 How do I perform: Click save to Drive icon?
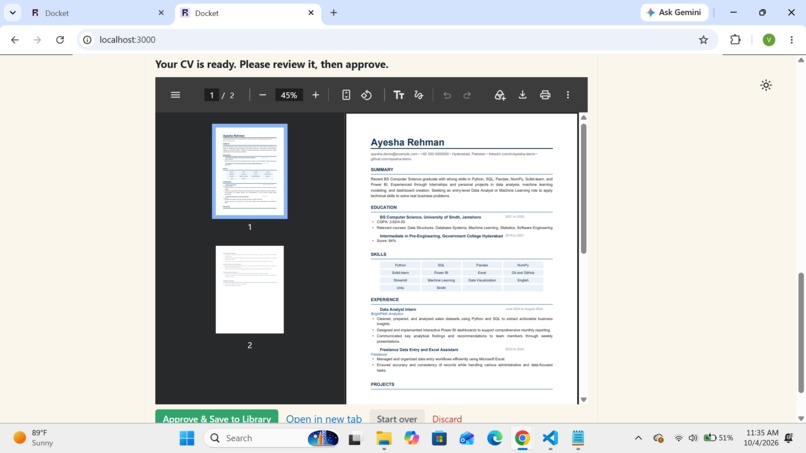click(500, 95)
